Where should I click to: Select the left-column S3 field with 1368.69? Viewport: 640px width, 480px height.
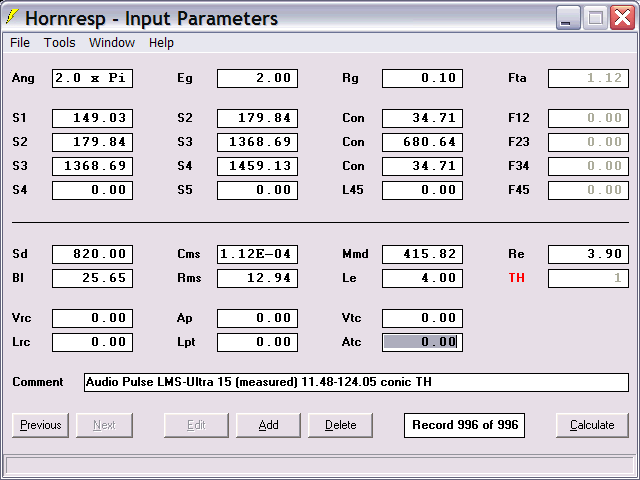(92, 166)
